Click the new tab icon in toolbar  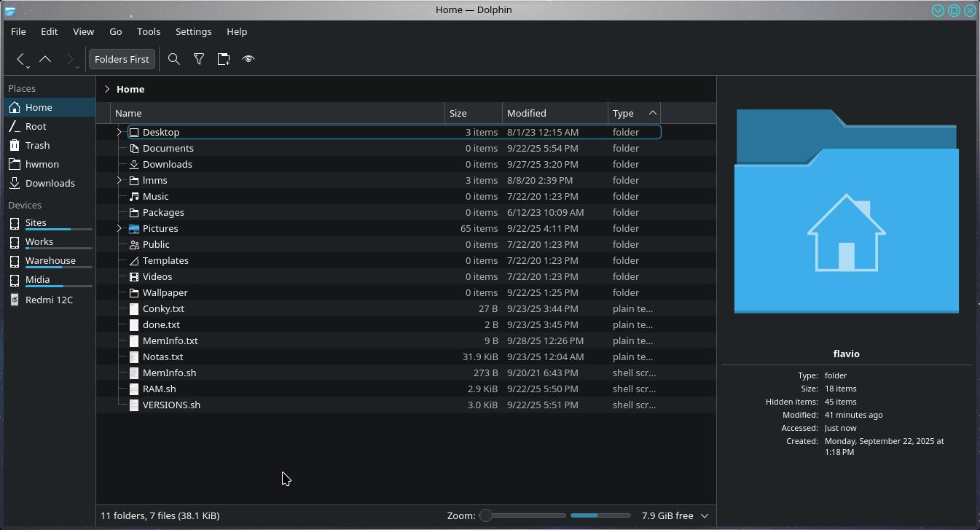(x=224, y=59)
